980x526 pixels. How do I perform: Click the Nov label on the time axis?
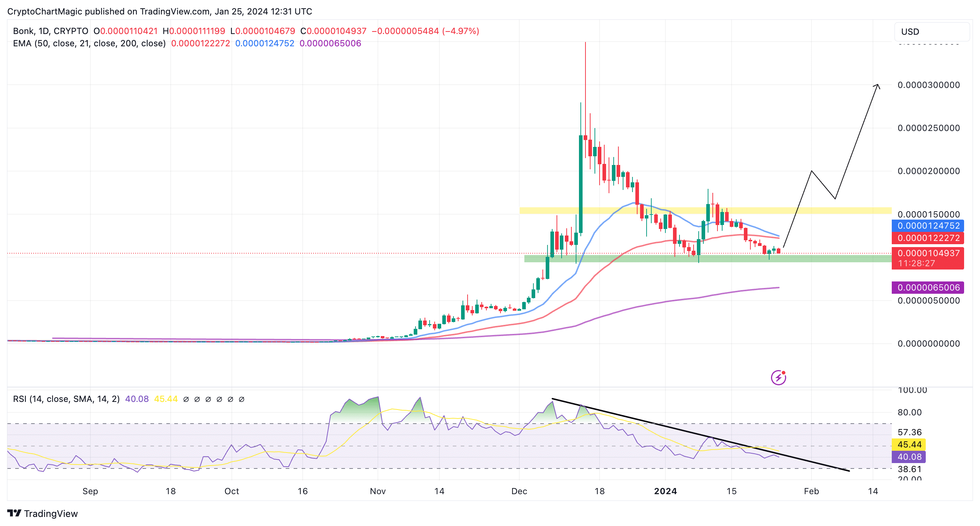point(378,491)
